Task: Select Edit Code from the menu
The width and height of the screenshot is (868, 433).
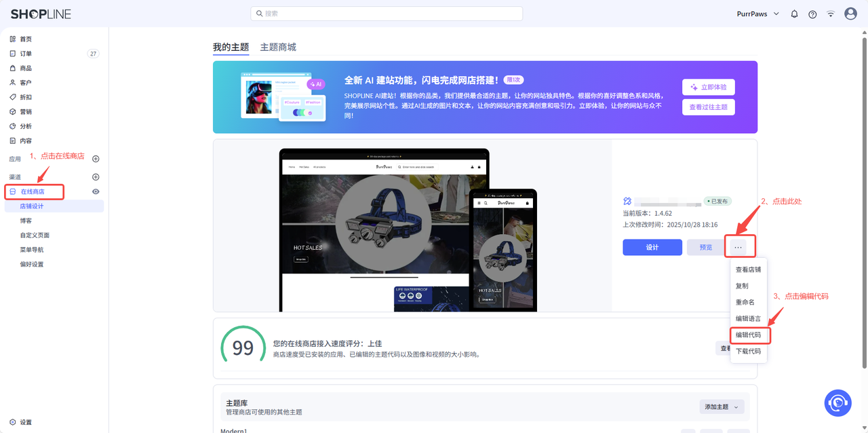Action: [x=748, y=335]
